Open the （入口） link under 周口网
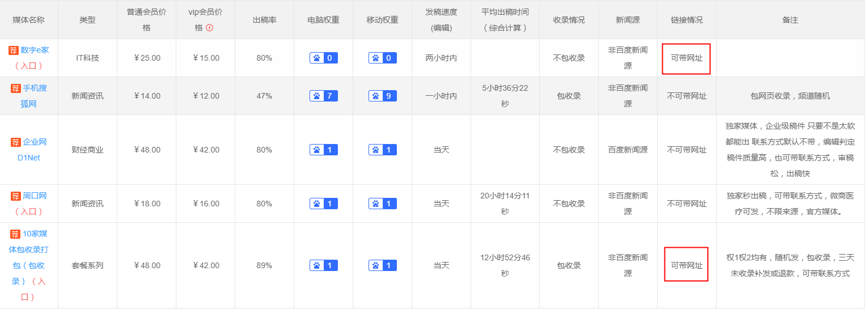The width and height of the screenshot is (868, 309). (29, 211)
